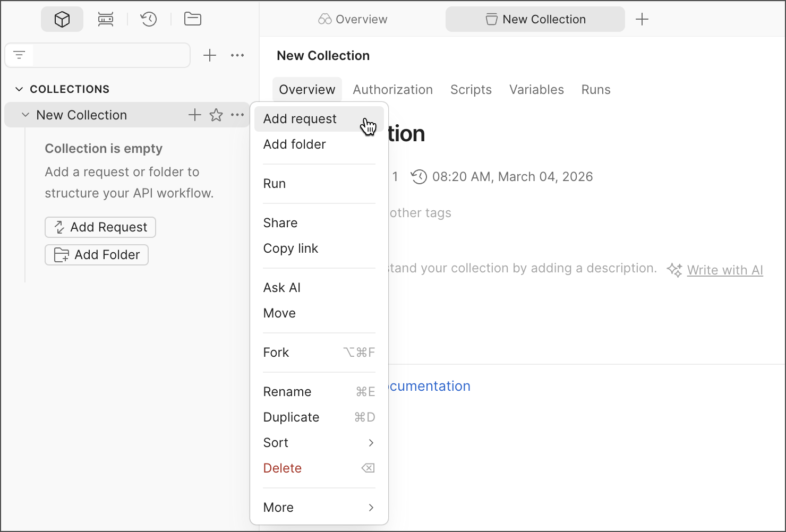Star the New Collection item
The height and width of the screenshot is (532, 786).
pos(216,115)
